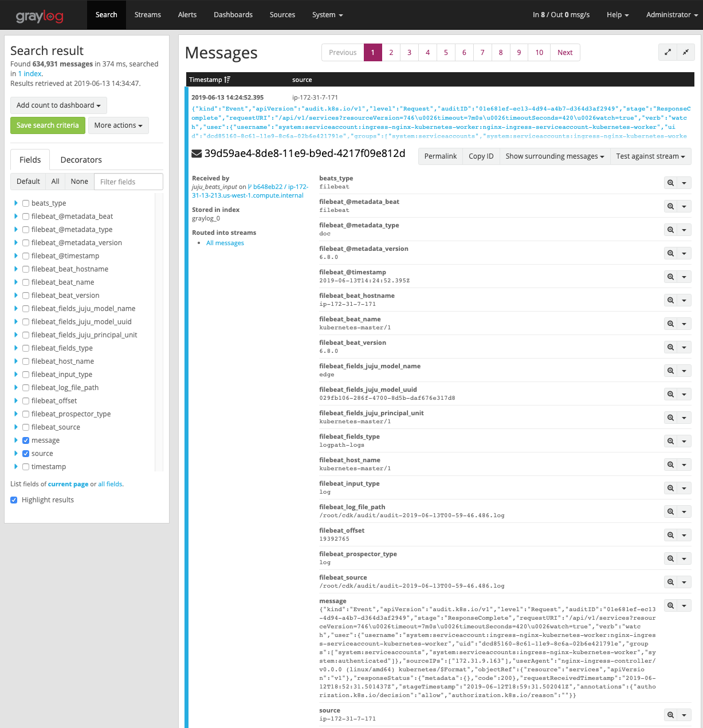
Task: Click magnifier icon for filebeat_beat_hostname
Action: tap(670, 300)
